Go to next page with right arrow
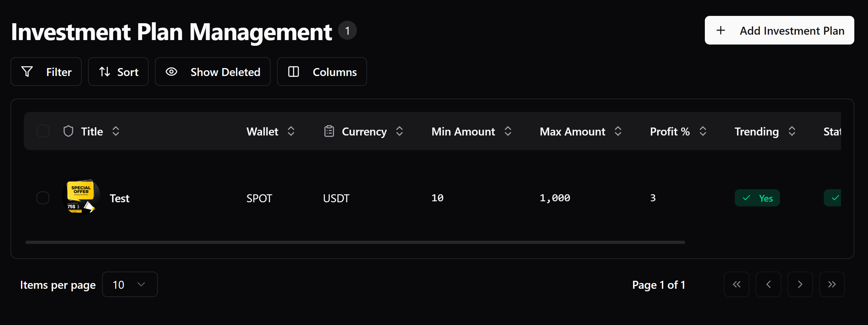Screen dimensions: 868x325 [x=800, y=284]
